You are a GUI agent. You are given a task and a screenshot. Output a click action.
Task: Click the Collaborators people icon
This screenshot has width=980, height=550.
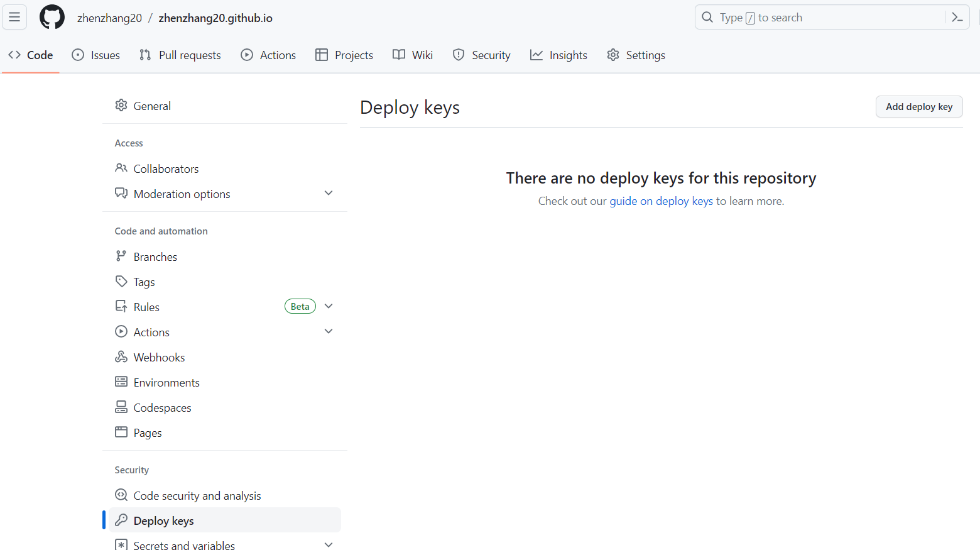[121, 168]
